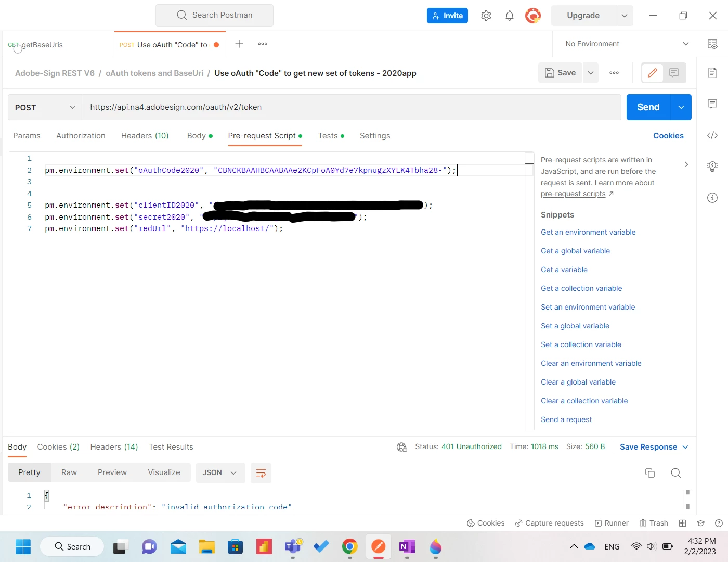The height and width of the screenshot is (562, 728).
Task: Expand the Save options dropdown arrow
Action: (591, 73)
